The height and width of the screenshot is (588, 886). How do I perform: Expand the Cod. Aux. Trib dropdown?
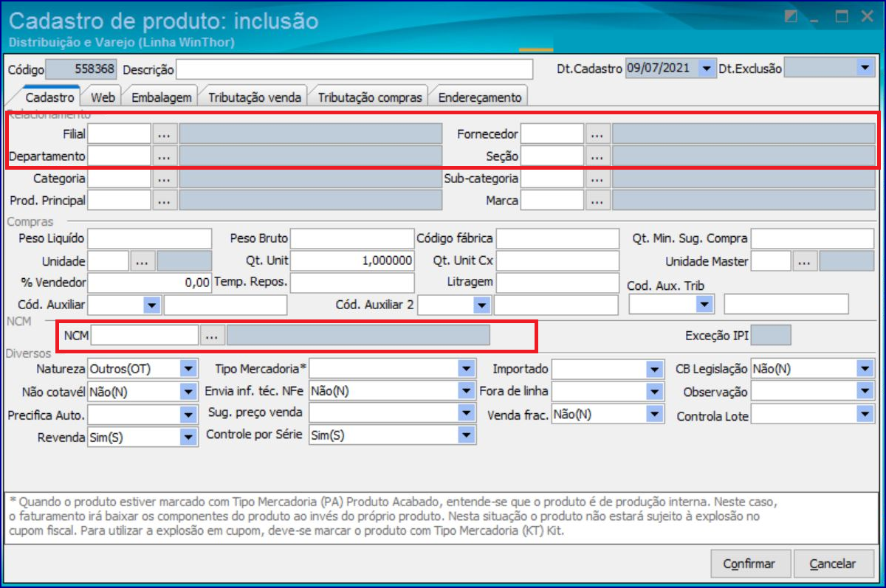(705, 304)
